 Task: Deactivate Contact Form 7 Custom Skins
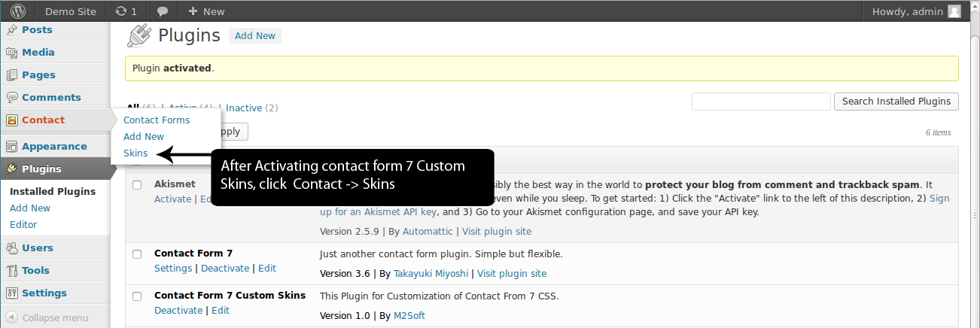[x=178, y=311]
